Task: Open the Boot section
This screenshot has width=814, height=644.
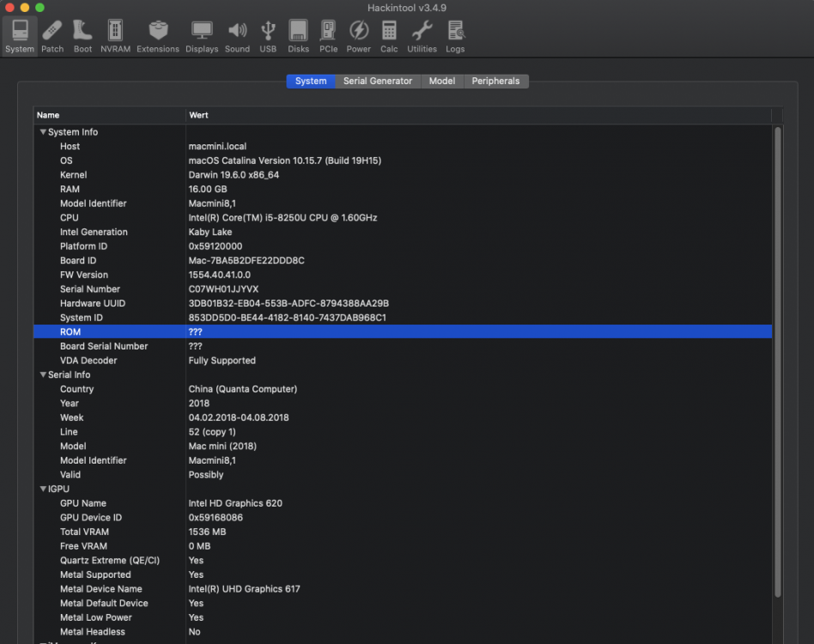Action: click(x=82, y=36)
